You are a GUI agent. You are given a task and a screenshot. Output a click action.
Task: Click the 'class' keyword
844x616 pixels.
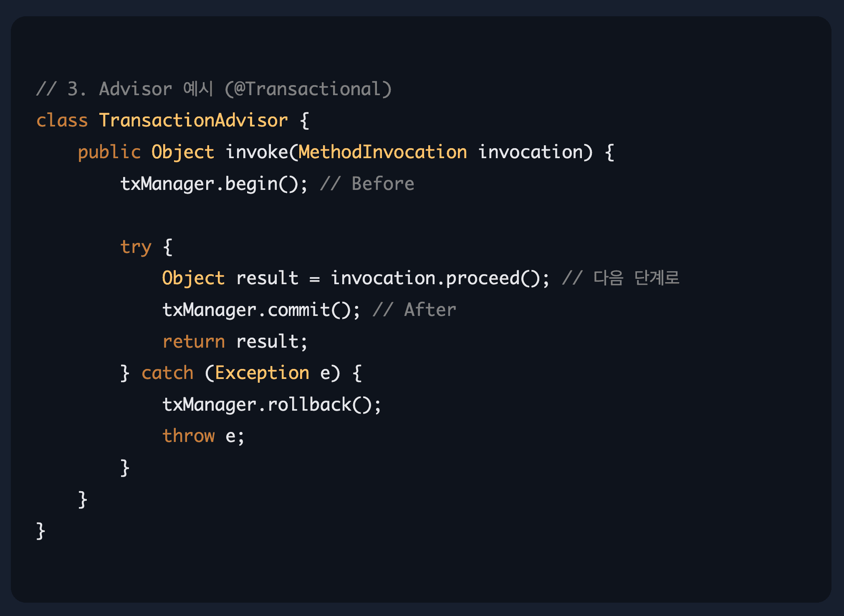click(62, 121)
